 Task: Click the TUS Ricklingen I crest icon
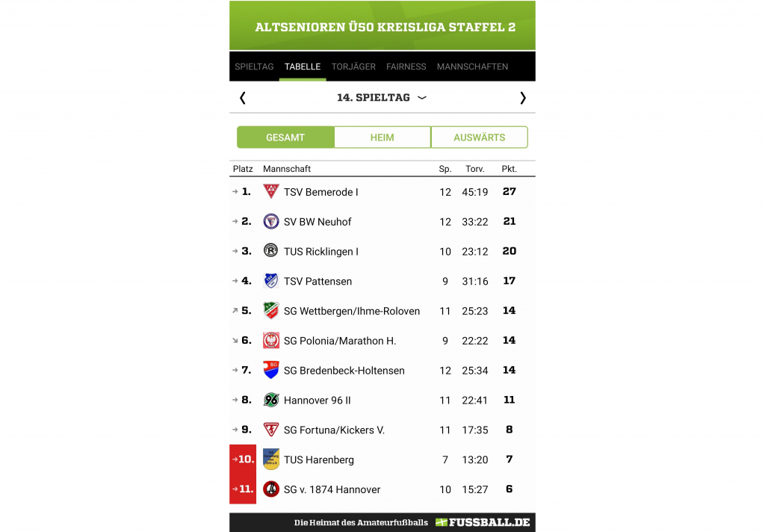coord(270,251)
